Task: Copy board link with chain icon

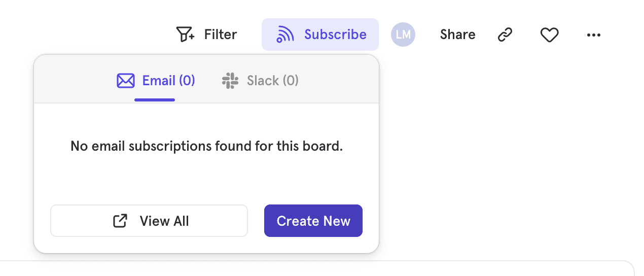Action: 505,34
